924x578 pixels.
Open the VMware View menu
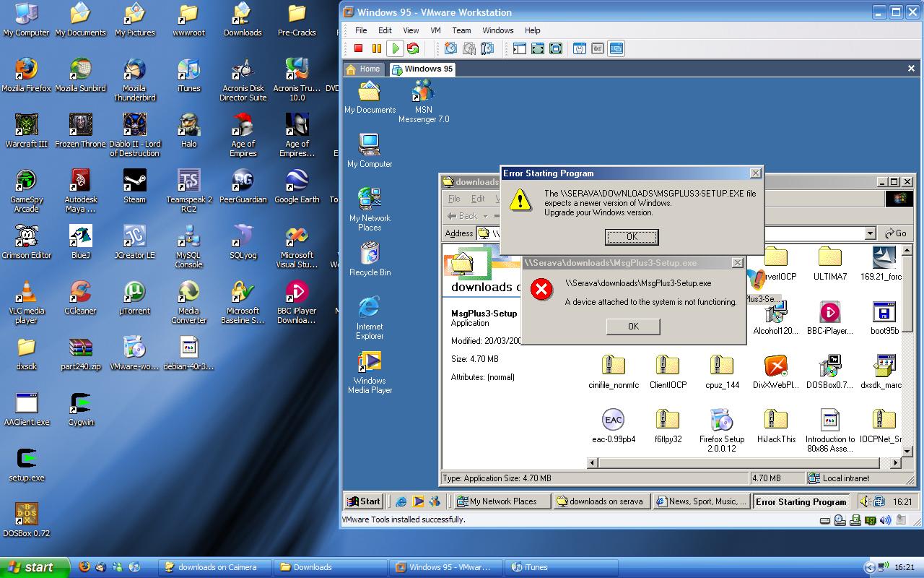(x=411, y=30)
